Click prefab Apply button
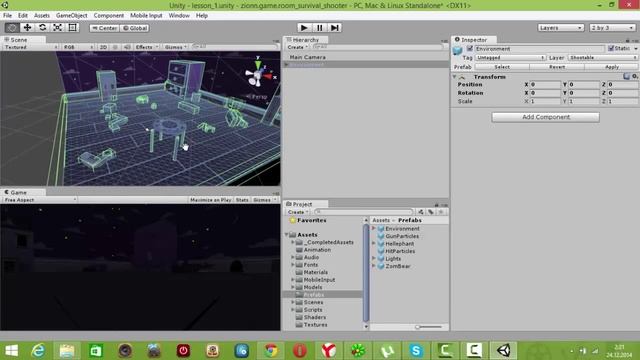Screen dimensions: 640x360 click(611, 67)
